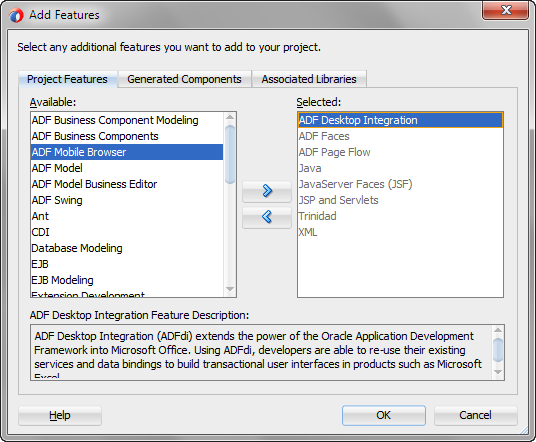Click the feature description scrollbar thumb
This screenshot has width=536, height=442.
(498, 349)
